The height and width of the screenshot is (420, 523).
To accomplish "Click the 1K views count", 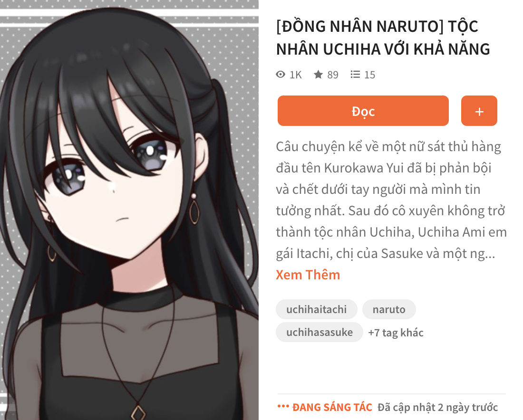I will coord(296,75).
